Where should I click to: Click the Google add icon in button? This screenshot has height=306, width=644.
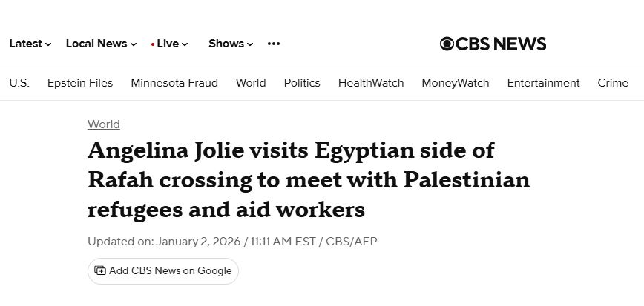point(100,271)
